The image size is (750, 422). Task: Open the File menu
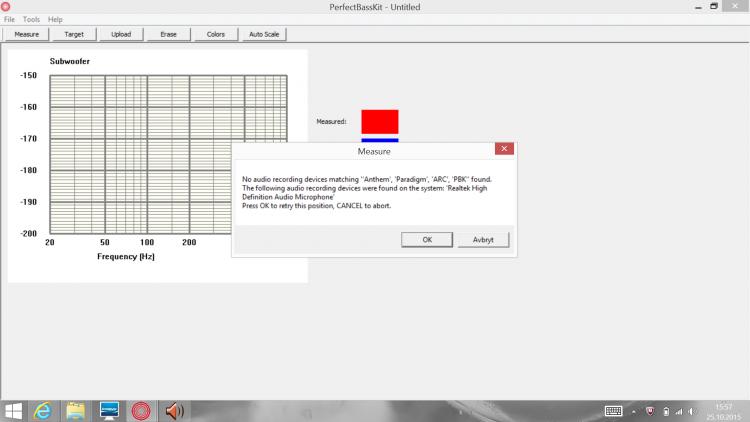click(10, 20)
